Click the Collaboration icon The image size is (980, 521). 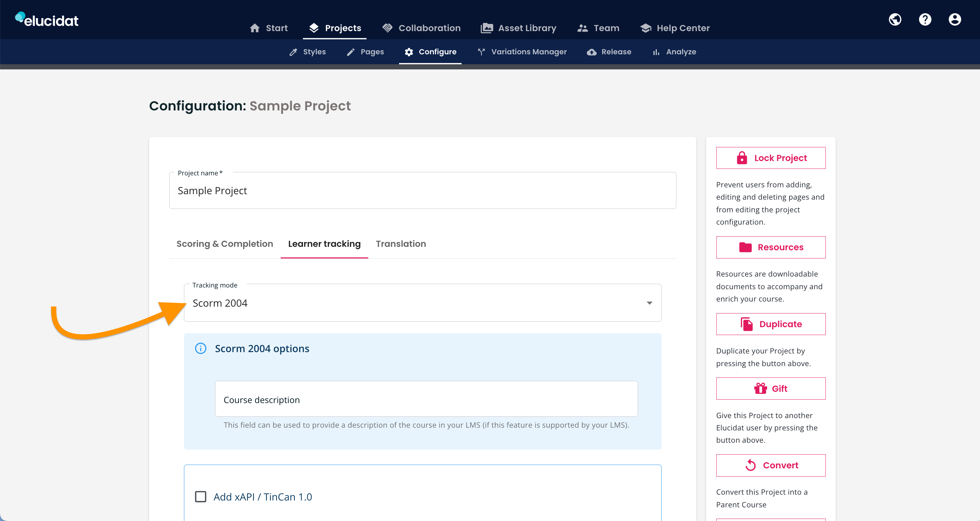point(387,28)
